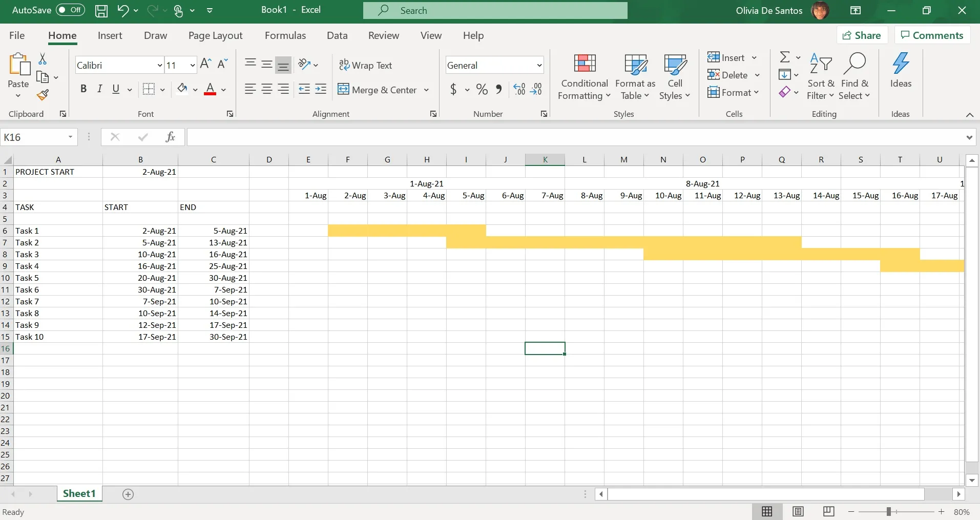This screenshot has width=980, height=520.
Task: Click the Percent Style icon
Action: (x=482, y=90)
